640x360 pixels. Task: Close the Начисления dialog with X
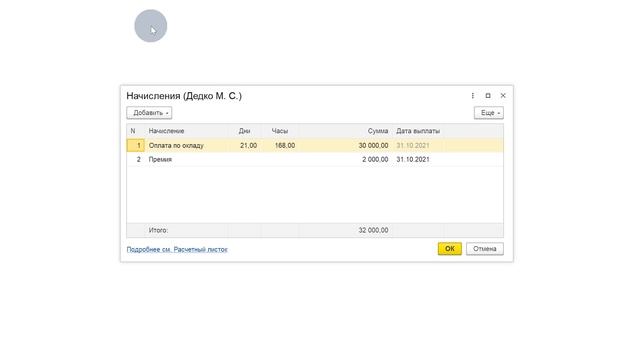(503, 96)
